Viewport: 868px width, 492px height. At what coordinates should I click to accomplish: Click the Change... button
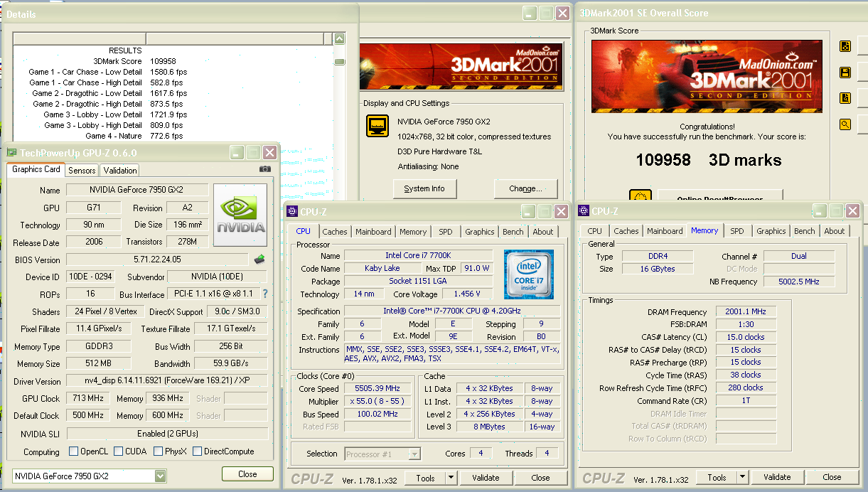click(x=525, y=188)
